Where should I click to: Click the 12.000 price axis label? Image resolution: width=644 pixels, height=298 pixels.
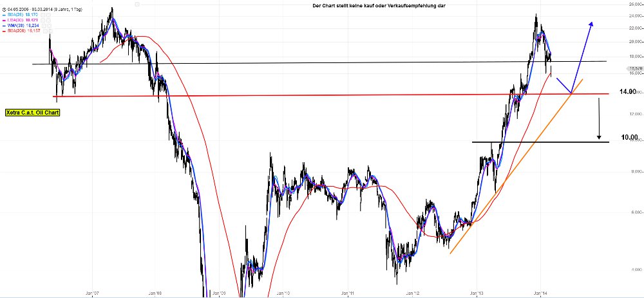tap(636, 114)
